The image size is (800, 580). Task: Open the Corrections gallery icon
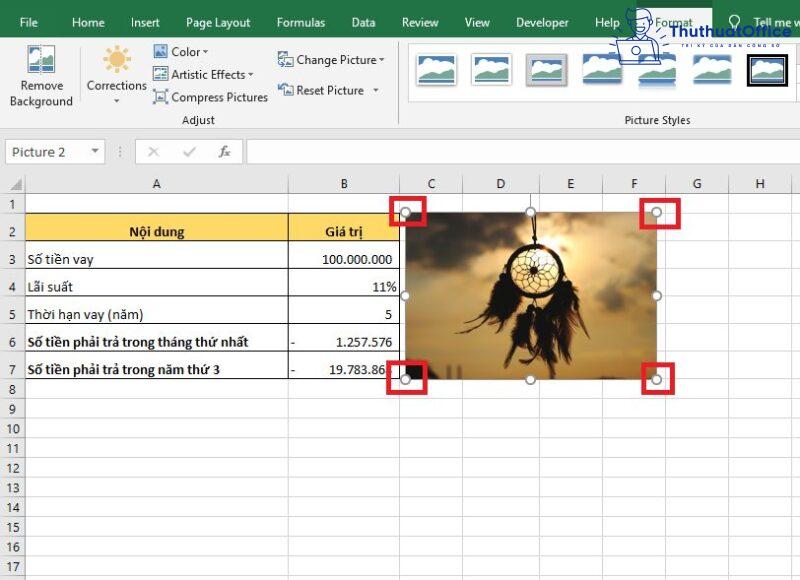click(x=116, y=60)
